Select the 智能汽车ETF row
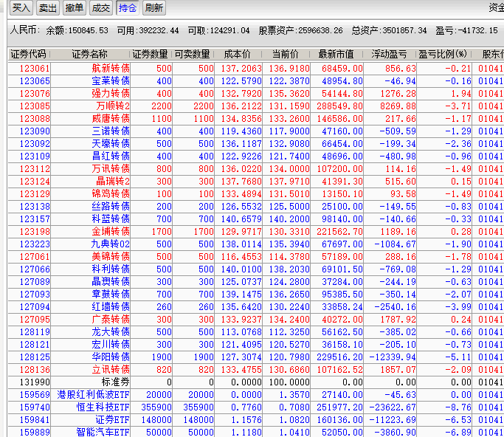This screenshot has width=504, height=437. [103, 432]
